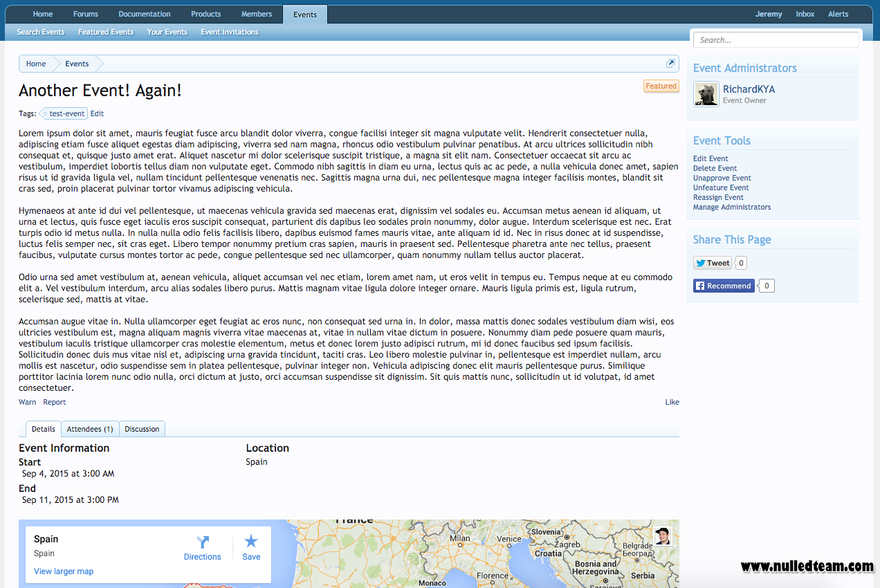The image size is (880, 588).
Task: Click the Home breadcrumb
Action: tap(36, 64)
